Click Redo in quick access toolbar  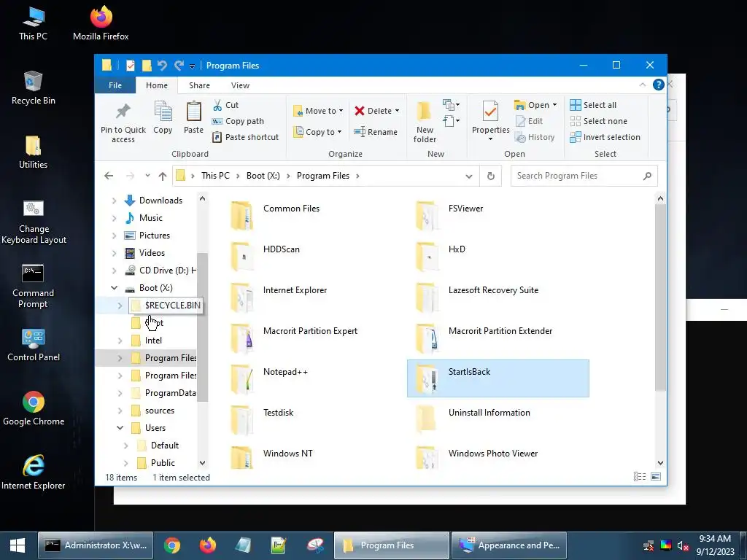coord(179,65)
